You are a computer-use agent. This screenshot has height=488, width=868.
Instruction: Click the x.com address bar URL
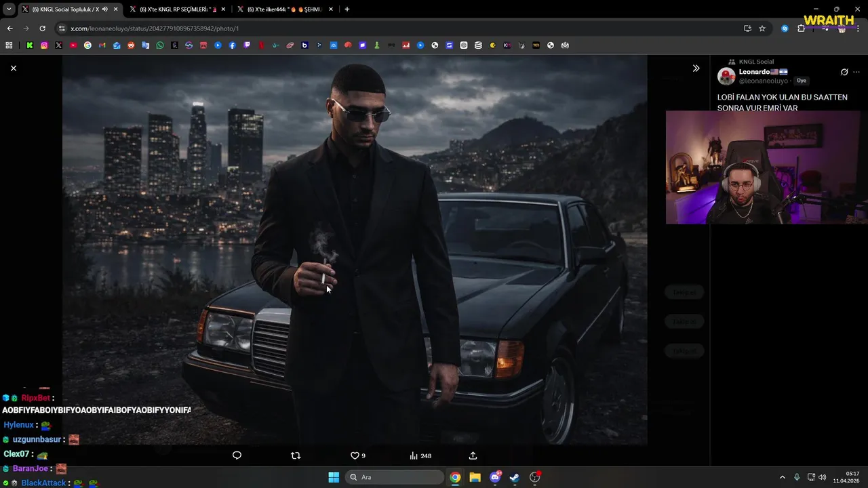155,28
